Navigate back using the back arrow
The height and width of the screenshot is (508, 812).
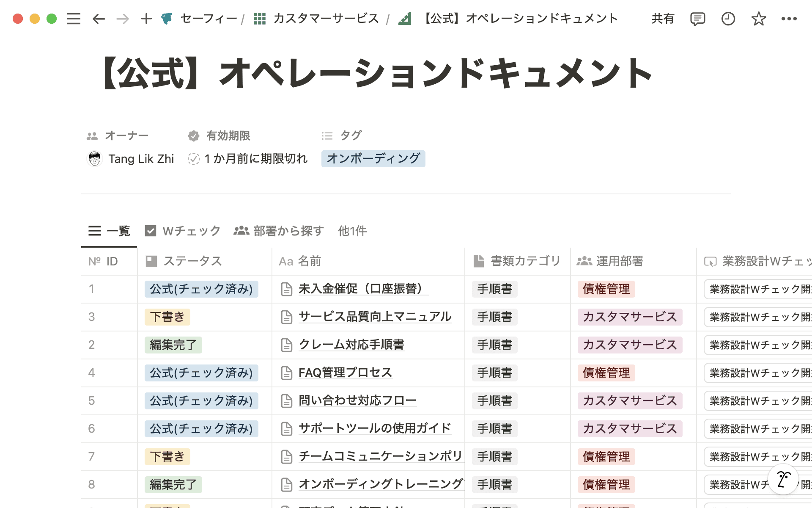tap(98, 19)
